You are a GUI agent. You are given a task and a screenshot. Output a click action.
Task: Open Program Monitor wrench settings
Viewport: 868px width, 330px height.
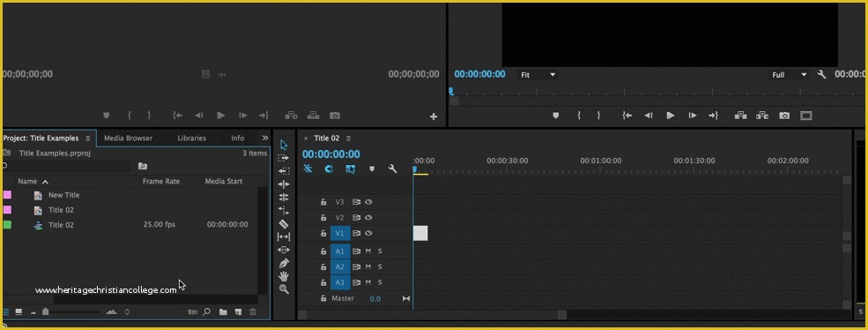pyautogui.click(x=821, y=74)
